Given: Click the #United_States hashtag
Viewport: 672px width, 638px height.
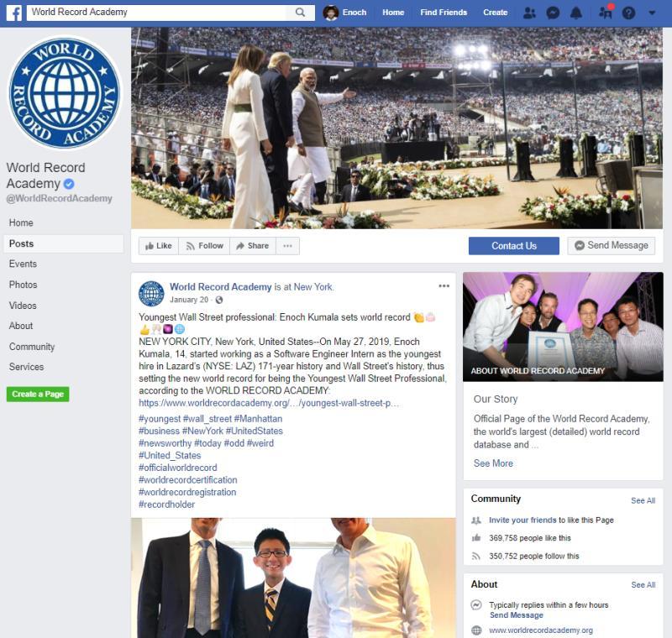Looking at the screenshot, I should (x=170, y=456).
